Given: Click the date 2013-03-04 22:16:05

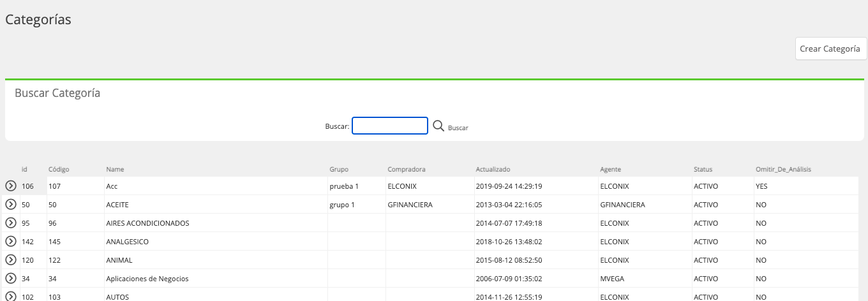Looking at the screenshot, I should pos(509,205).
